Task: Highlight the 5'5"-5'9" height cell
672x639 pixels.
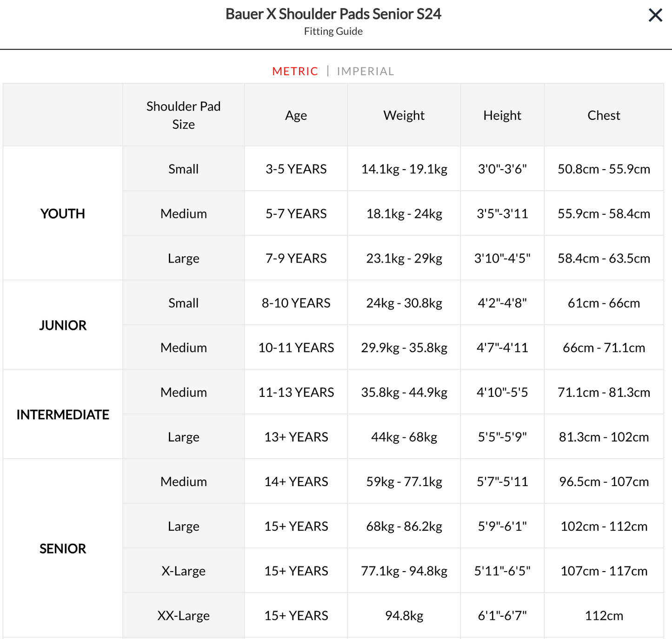Action: coord(502,437)
